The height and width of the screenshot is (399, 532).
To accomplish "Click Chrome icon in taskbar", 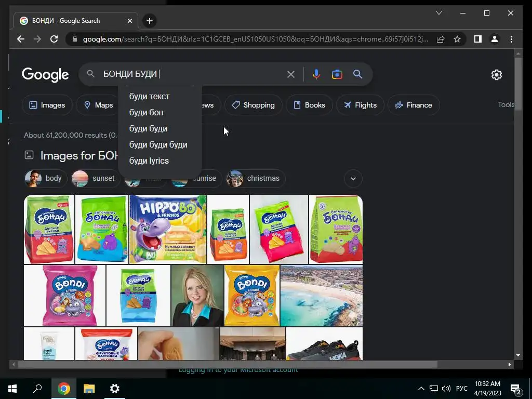I will [63, 389].
